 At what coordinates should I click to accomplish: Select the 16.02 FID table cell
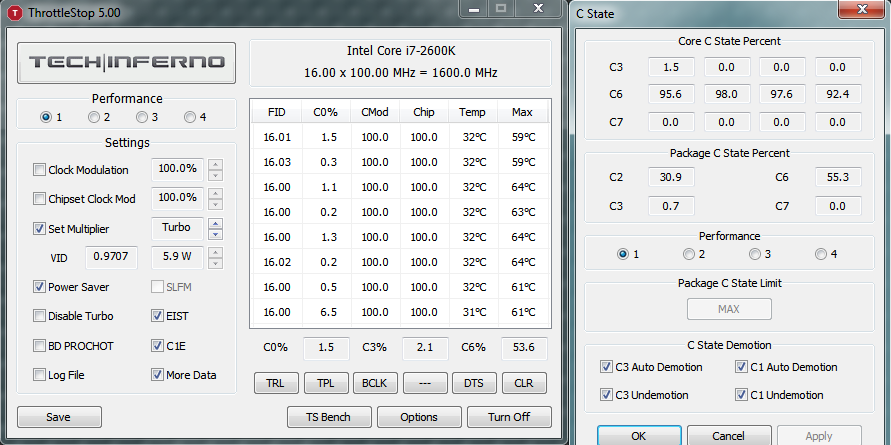pyautogui.click(x=277, y=262)
